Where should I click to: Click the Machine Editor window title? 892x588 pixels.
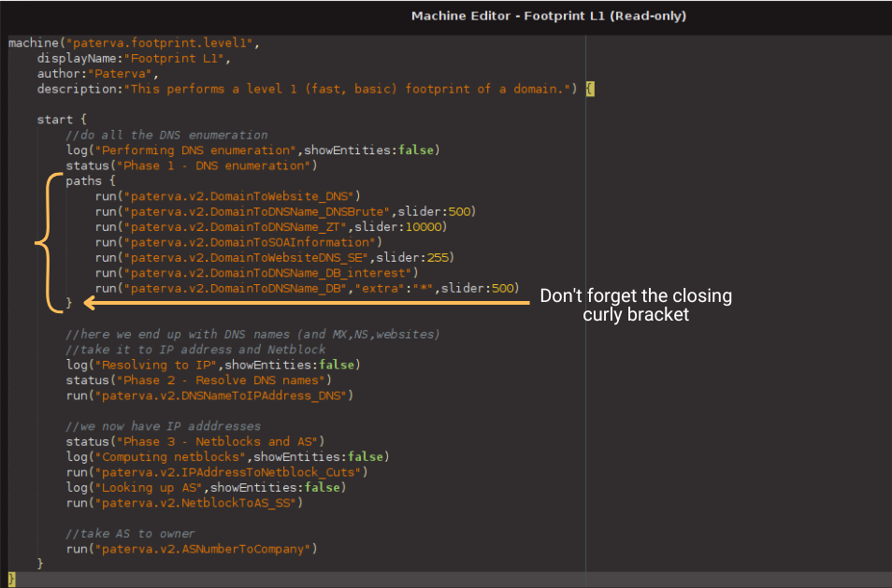tap(549, 16)
